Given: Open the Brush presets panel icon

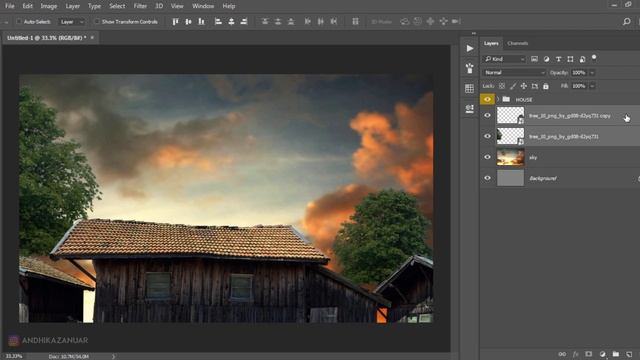Looking at the screenshot, I should (x=470, y=68).
